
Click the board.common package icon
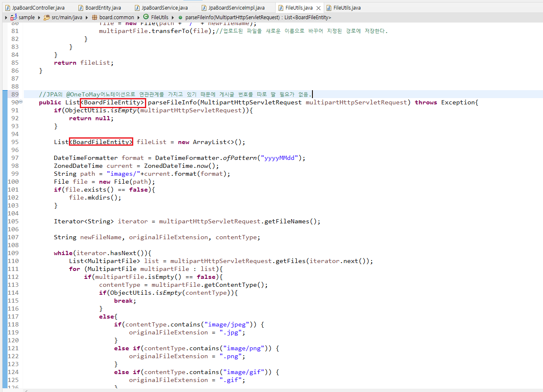94,17
